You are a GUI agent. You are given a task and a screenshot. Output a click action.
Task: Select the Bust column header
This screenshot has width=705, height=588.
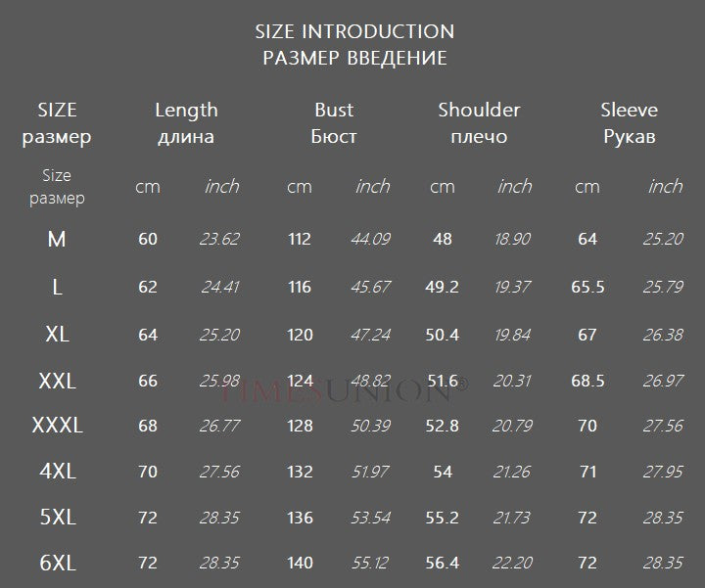(x=334, y=111)
